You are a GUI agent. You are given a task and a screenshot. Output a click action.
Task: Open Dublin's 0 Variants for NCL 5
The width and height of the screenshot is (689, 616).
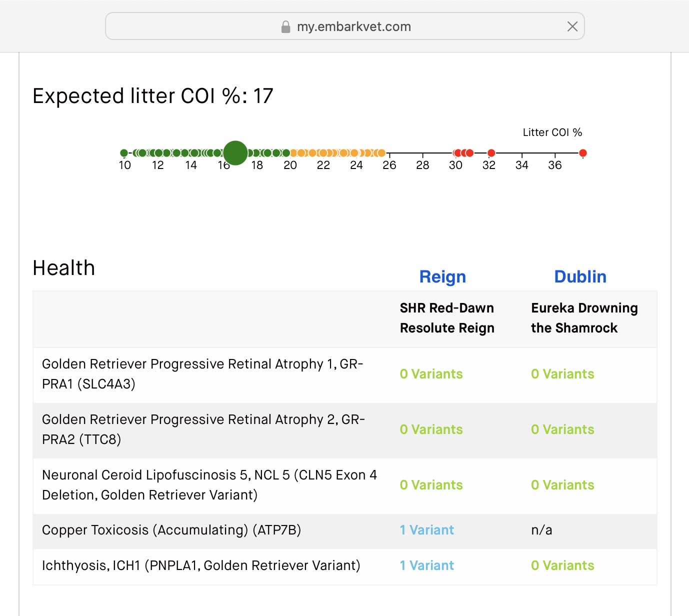(562, 485)
